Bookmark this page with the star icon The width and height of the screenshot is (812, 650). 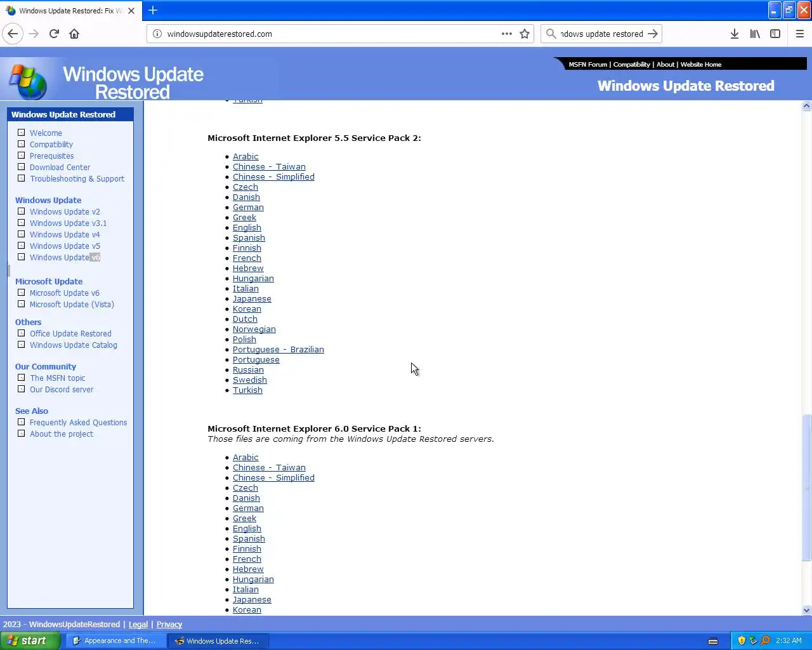tap(525, 34)
